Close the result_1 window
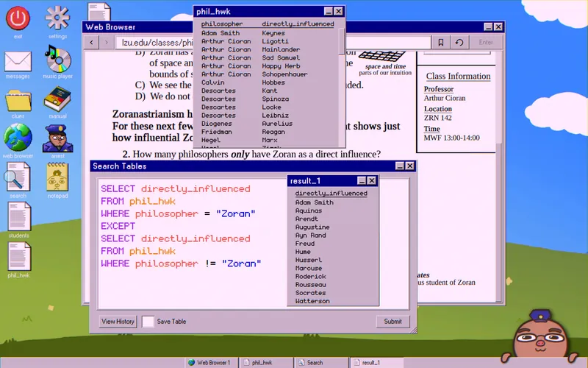Image resolution: width=588 pixels, height=368 pixels. click(372, 181)
